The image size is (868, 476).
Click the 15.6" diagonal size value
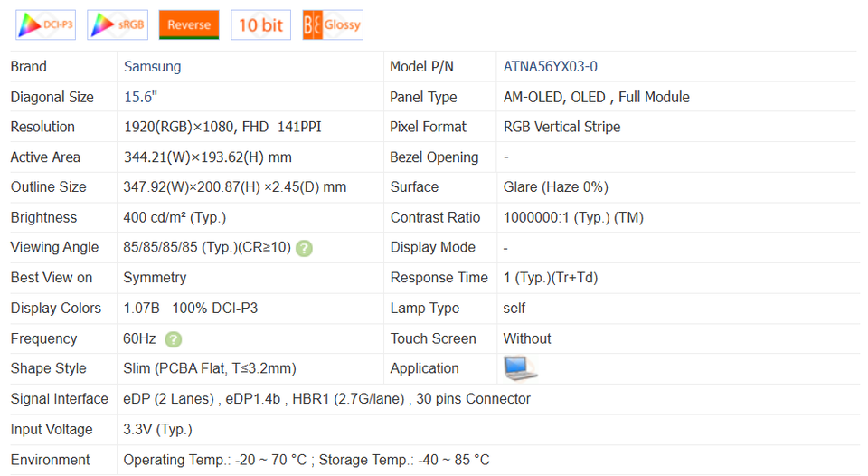[x=140, y=97]
